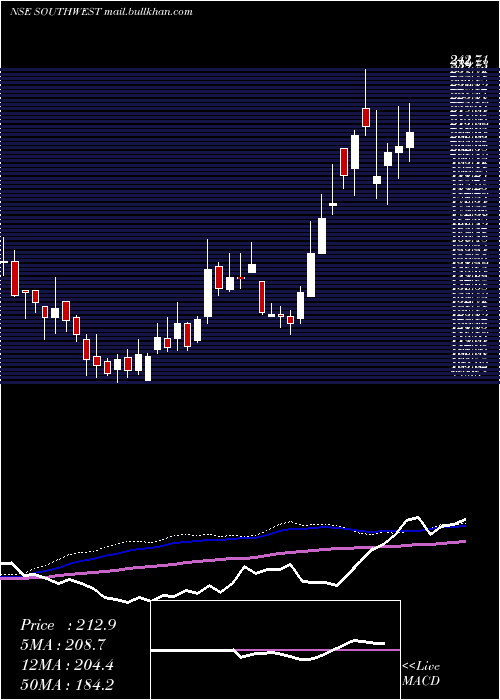Click the 5MA : 208.7 value
Image resolution: width=500 pixels, height=700 pixels.
click(65, 645)
